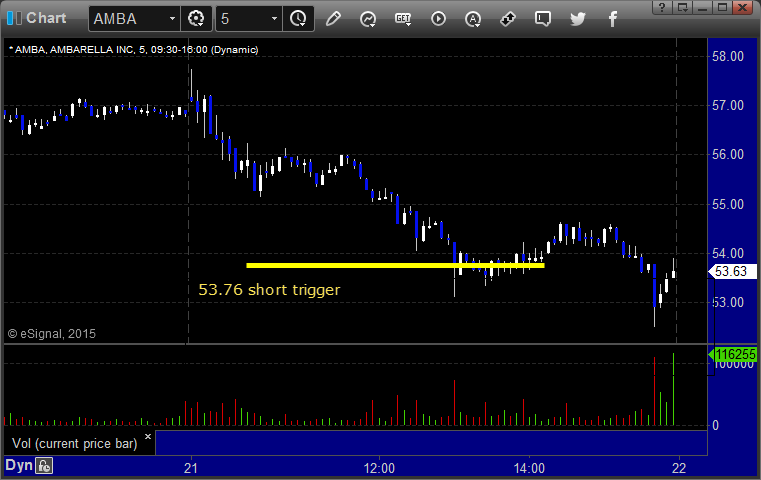Open the studies chart-circle icon
Viewport: 761px width, 480px height.
(368, 19)
